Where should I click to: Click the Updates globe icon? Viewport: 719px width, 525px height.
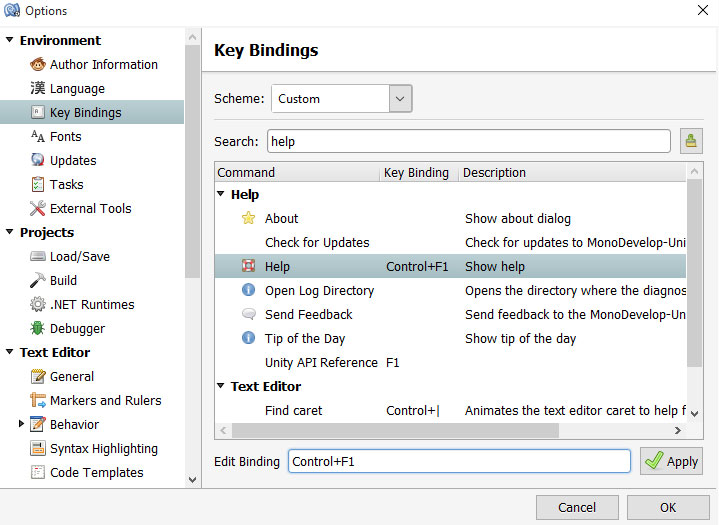click(x=38, y=160)
